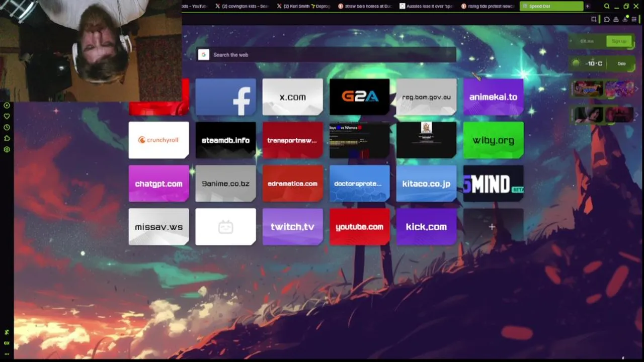This screenshot has width=644, height=362.
Task: Open the extensions cube icon
Action: [x=607, y=19]
